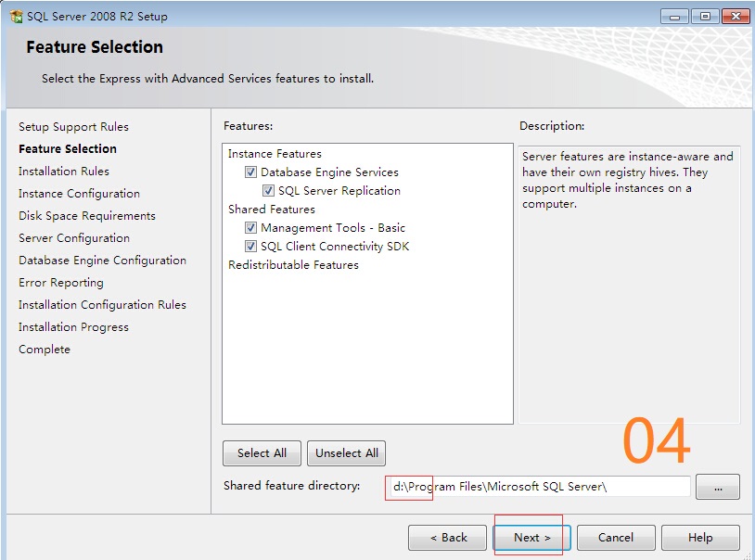Screen dimensions: 755x560
Task: Open the Instance Configuration step
Action: (79, 194)
